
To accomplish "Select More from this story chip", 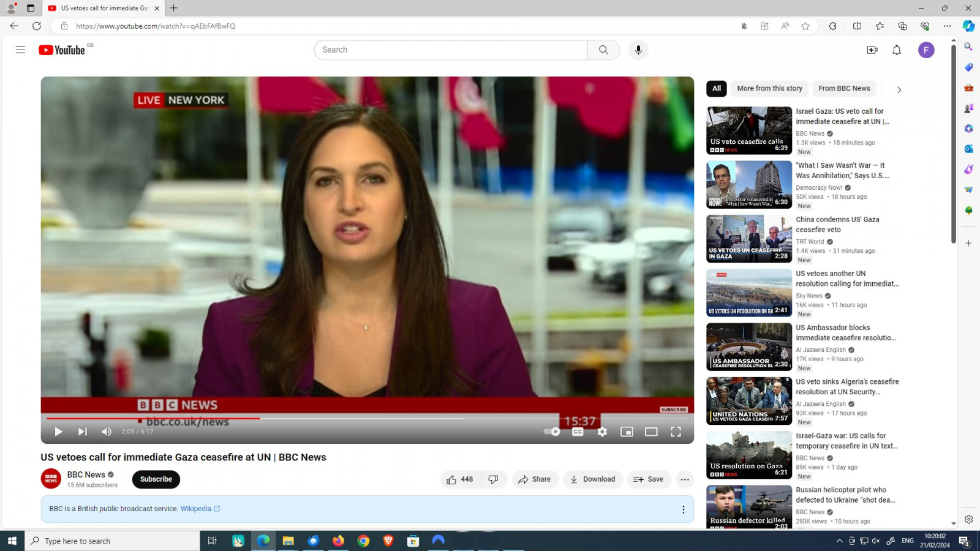I will click(x=769, y=89).
